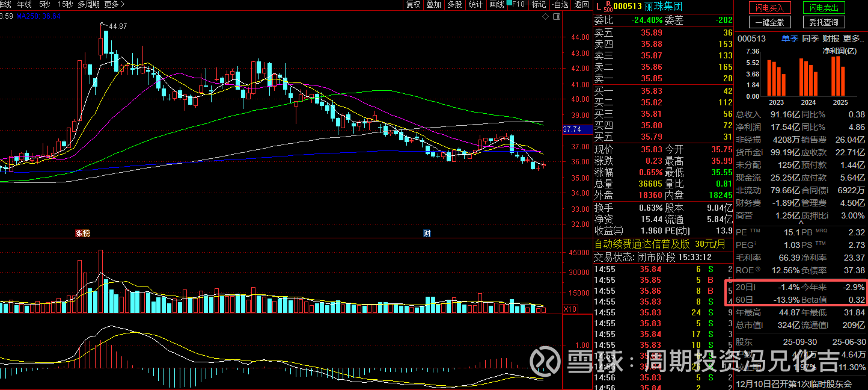
Task: Click the 闪电卖出 quick sell button
Action: [824, 8]
